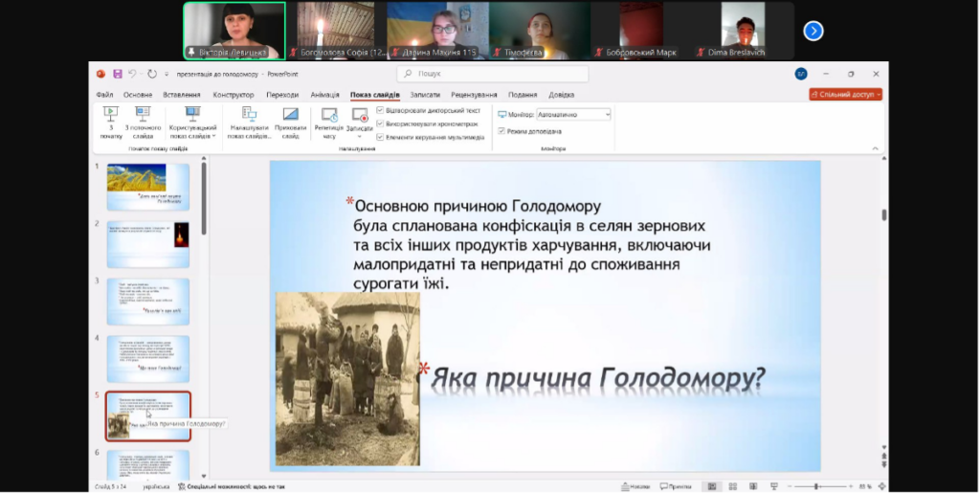Click the historical photo on the slide
Screen dimensions: 980x493
tap(347, 379)
